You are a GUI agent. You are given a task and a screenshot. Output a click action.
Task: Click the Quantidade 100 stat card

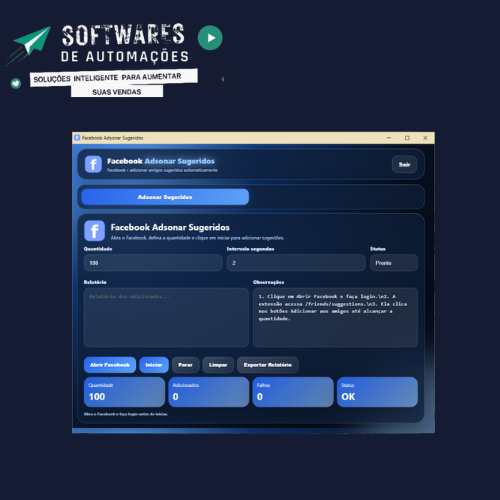pyautogui.click(x=124, y=392)
